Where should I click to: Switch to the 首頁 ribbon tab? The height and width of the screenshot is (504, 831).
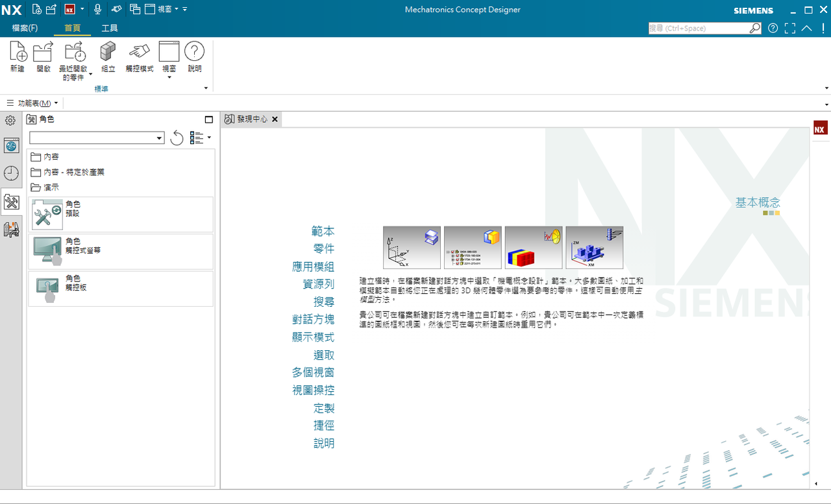72,28
